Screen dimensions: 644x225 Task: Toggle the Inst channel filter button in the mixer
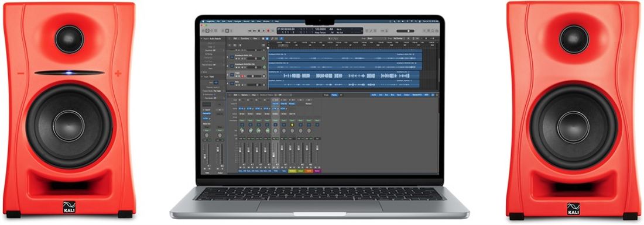[x=381, y=95]
